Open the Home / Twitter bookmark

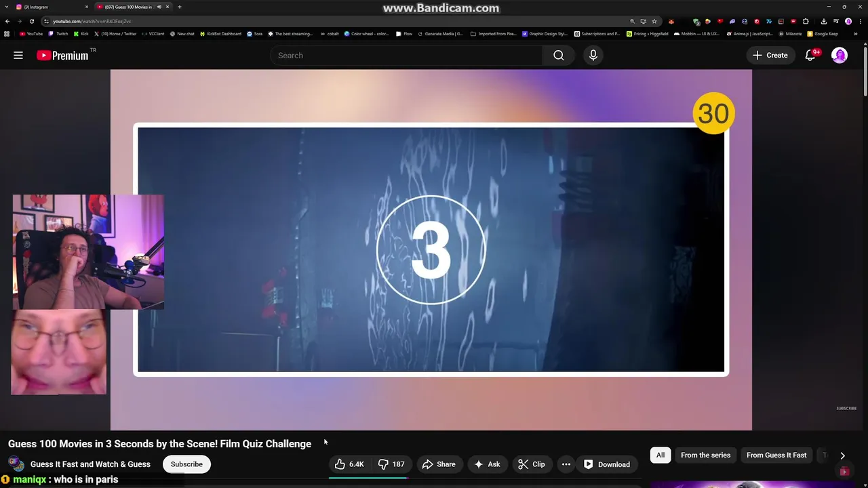(115, 33)
